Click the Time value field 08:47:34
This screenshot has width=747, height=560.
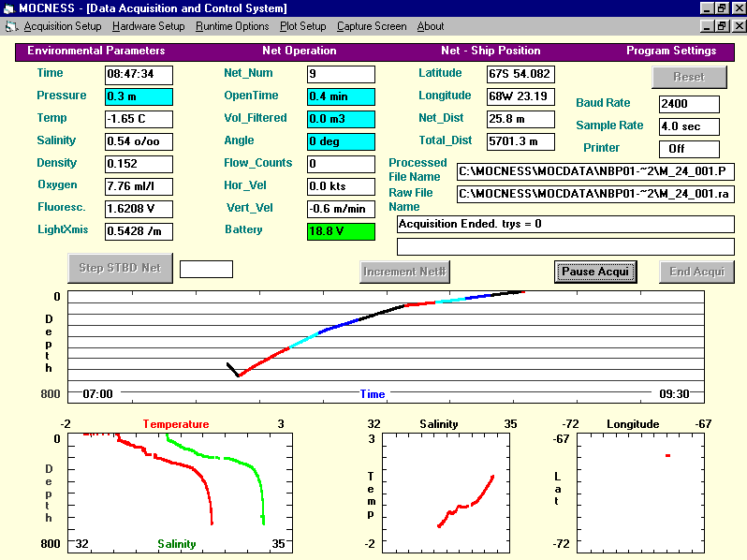[x=139, y=74]
